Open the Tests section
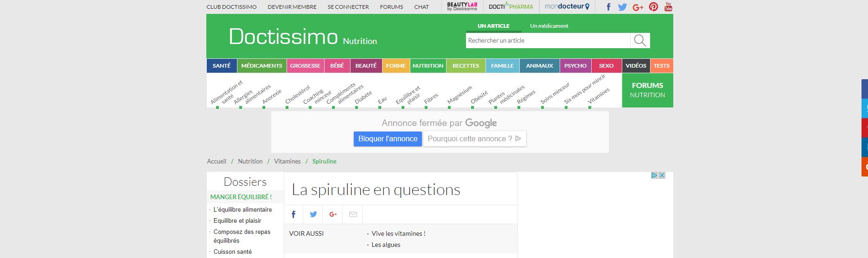 click(662, 66)
